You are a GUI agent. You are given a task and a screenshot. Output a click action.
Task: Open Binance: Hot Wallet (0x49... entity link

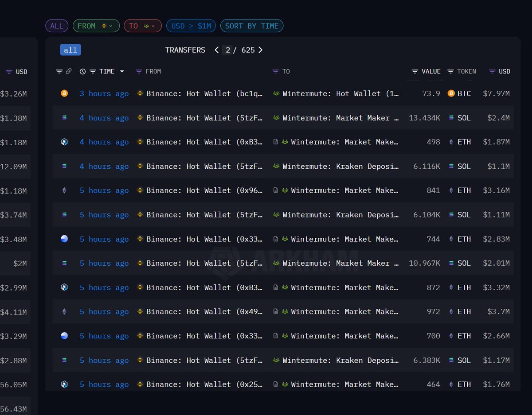click(x=204, y=311)
